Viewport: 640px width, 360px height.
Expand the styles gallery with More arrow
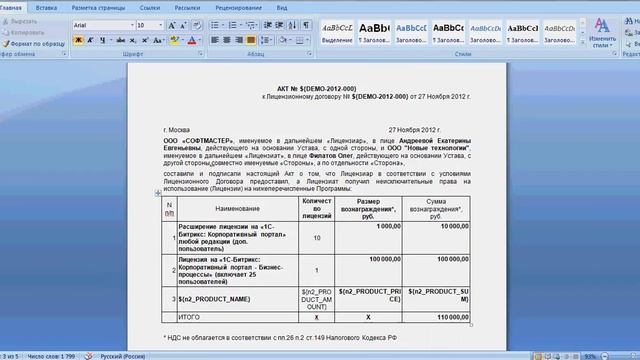pos(582,41)
